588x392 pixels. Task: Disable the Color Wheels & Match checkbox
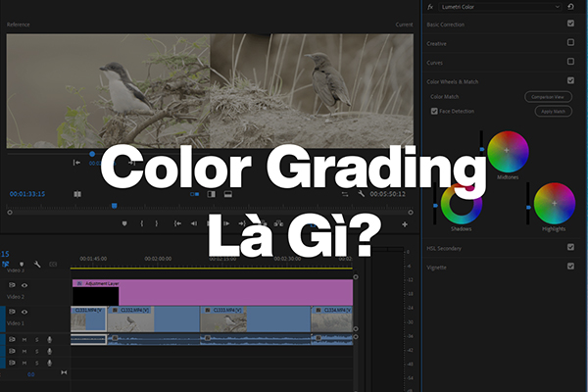570,80
